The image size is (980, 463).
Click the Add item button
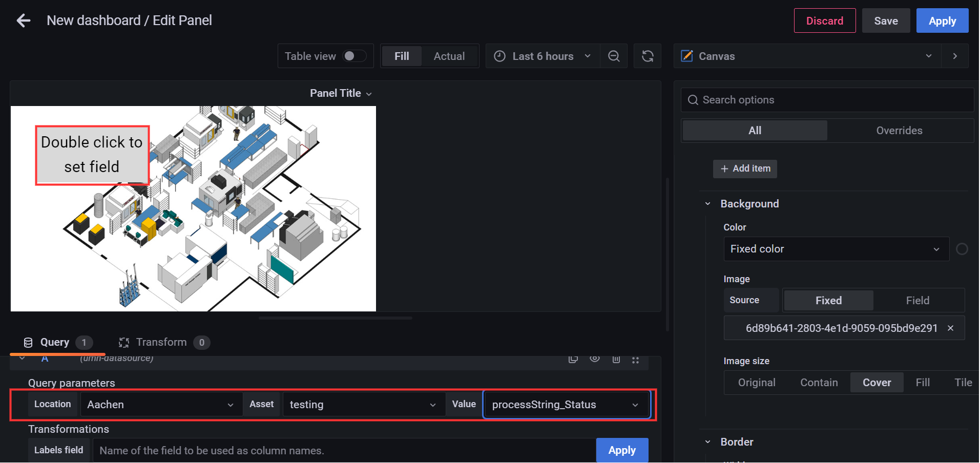745,169
